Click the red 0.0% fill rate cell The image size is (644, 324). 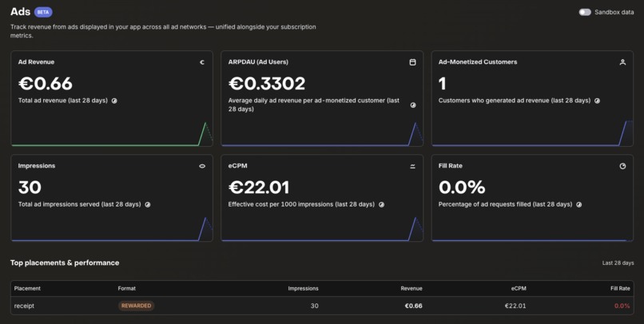[622, 306]
